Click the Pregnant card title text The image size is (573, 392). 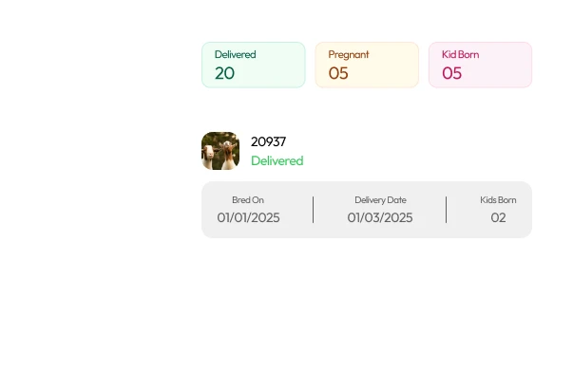(x=349, y=55)
